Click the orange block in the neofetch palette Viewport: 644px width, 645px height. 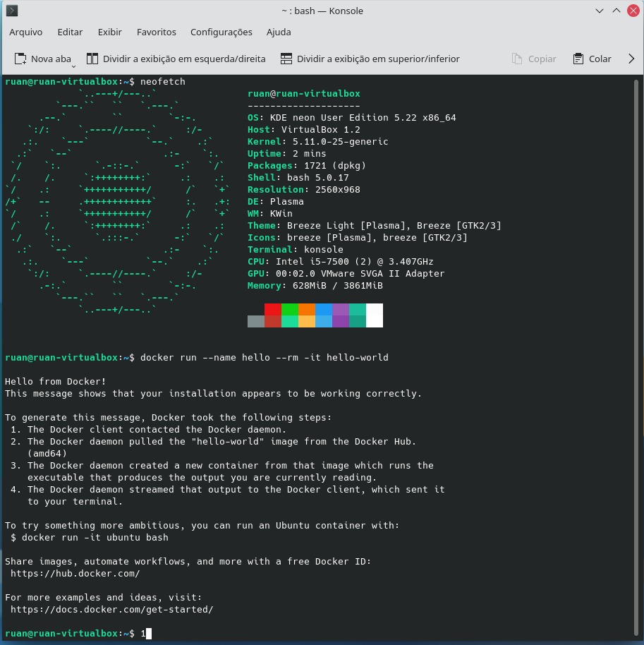coord(307,309)
